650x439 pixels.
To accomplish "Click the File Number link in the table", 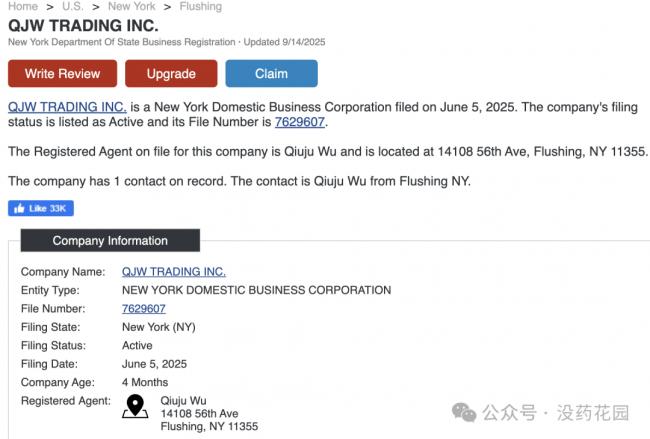I will 143,309.
